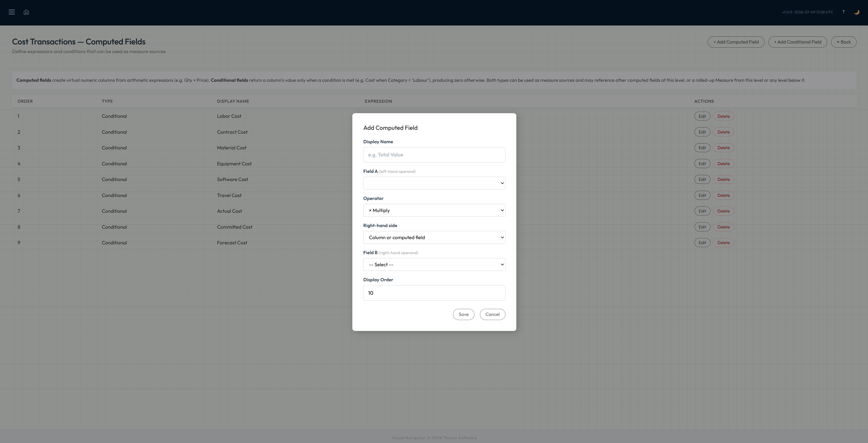The height and width of the screenshot is (443, 868).
Task: Click the DISPLAY NAME column header
Action: 233,101
